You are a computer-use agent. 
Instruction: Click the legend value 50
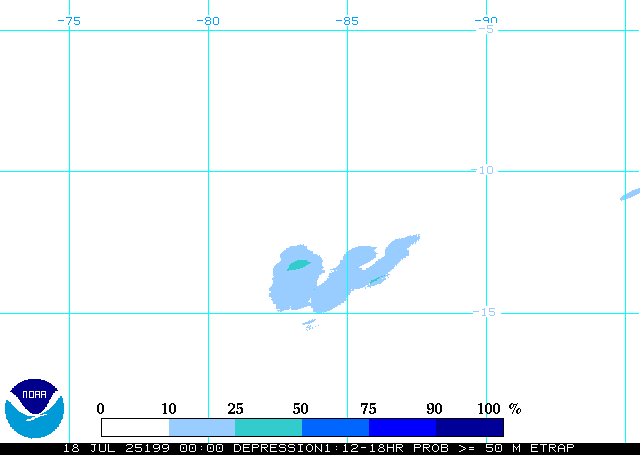pyautogui.click(x=300, y=408)
